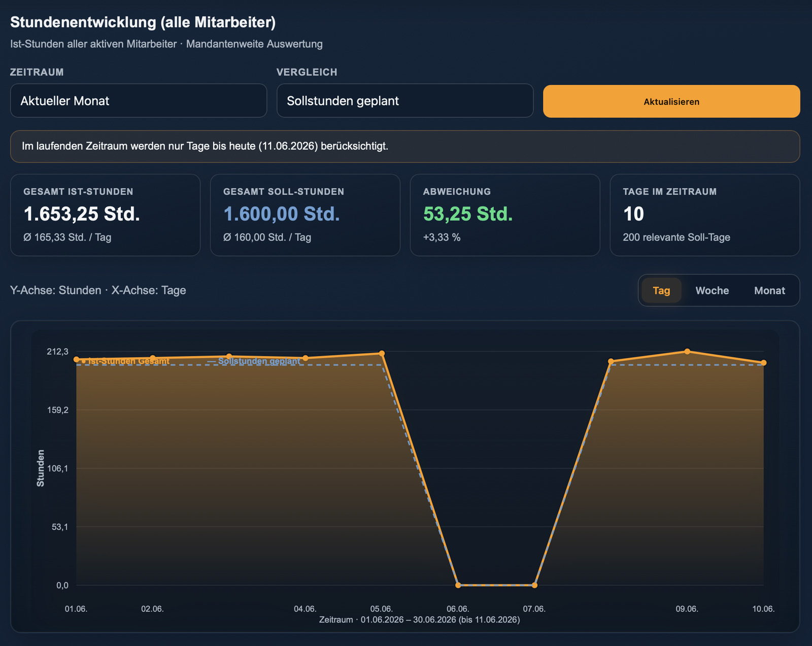
Task: Click the Y-Achse: Stunden · X-Achse: Tage text
Action: [x=98, y=290]
